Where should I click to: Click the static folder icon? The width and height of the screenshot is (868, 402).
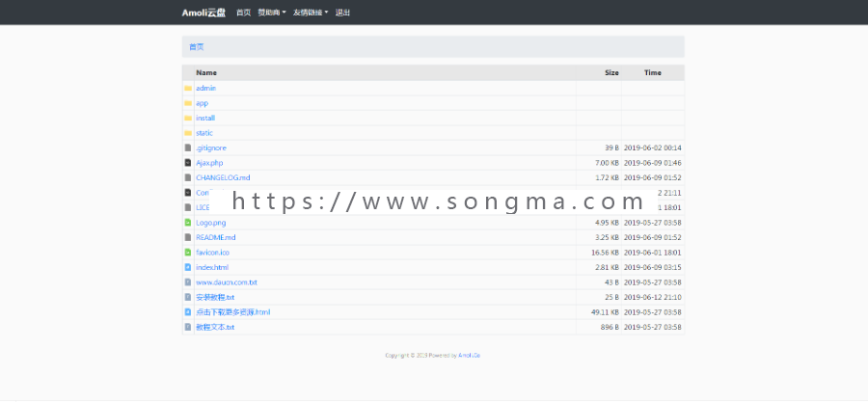point(188,133)
